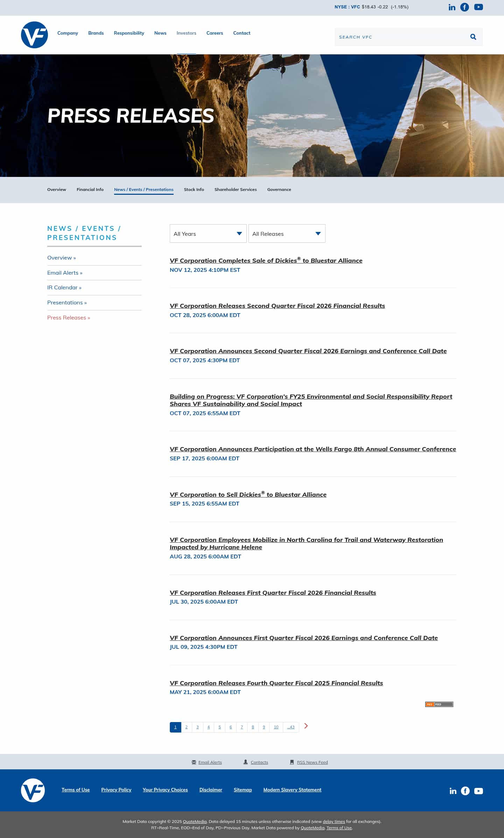This screenshot has width=504, height=838.
Task: Click the envelope icon beside Email Alerts
Action: click(x=194, y=762)
